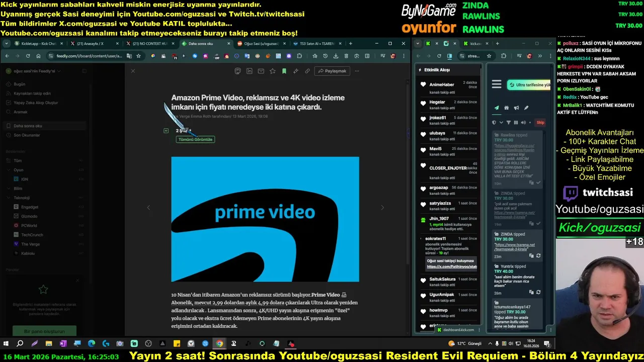Open Chrome from Windows taskbar
Image resolution: width=644 pixels, height=362 pixels.
(x=220, y=343)
